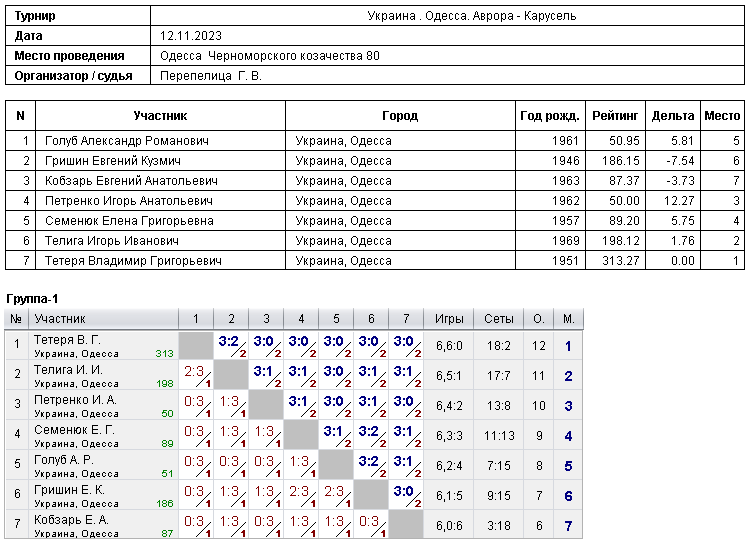This screenshot has width=750, height=544.
Task: Select Телига Игорь Иванович in participants list
Action: tap(112, 241)
